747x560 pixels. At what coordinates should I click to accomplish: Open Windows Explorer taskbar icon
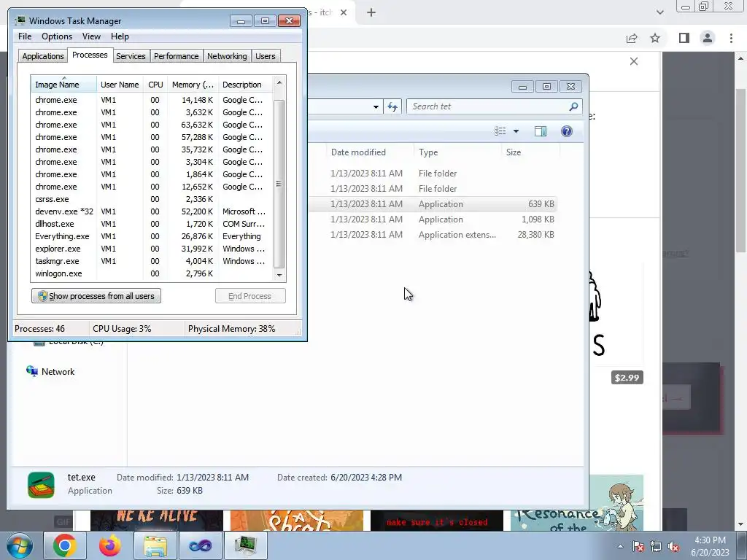(155, 545)
